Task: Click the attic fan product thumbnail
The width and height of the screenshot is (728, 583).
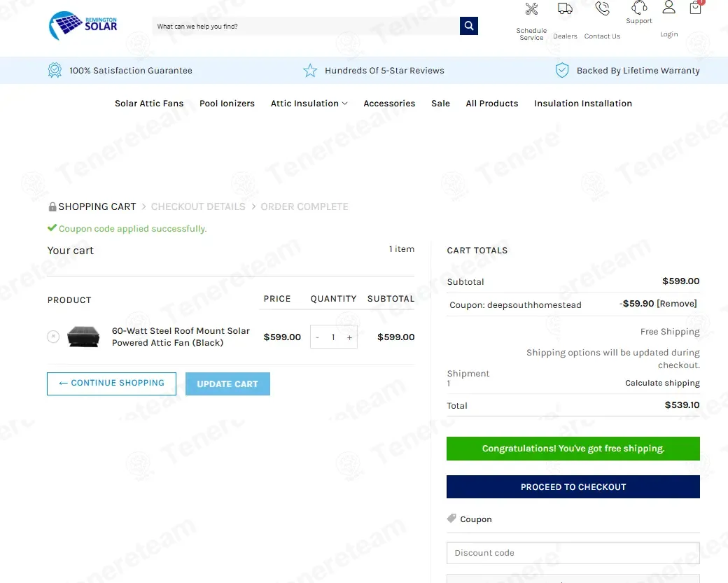Action: (x=83, y=337)
